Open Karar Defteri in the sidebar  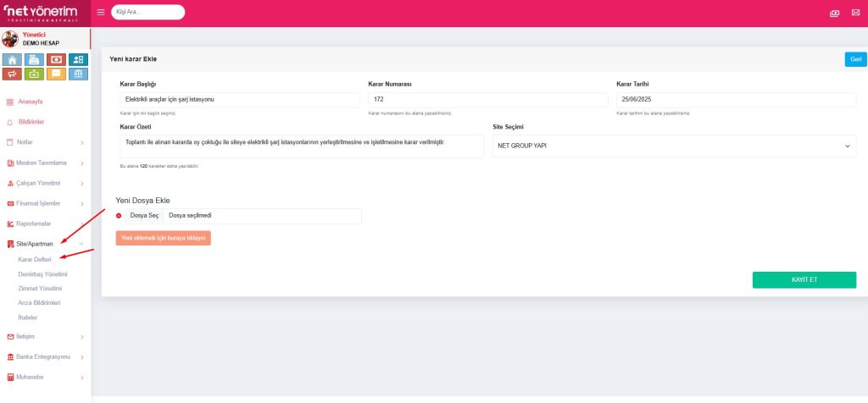click(x=35, y=259)
